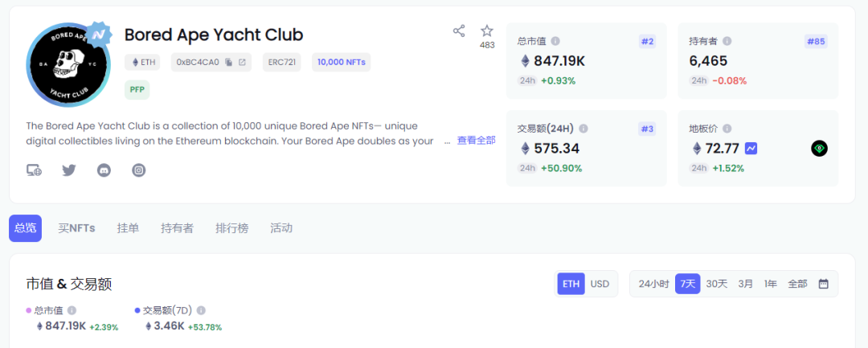Expand full description via 查看全部
This screenshot has width=868, height=348.
476,141
